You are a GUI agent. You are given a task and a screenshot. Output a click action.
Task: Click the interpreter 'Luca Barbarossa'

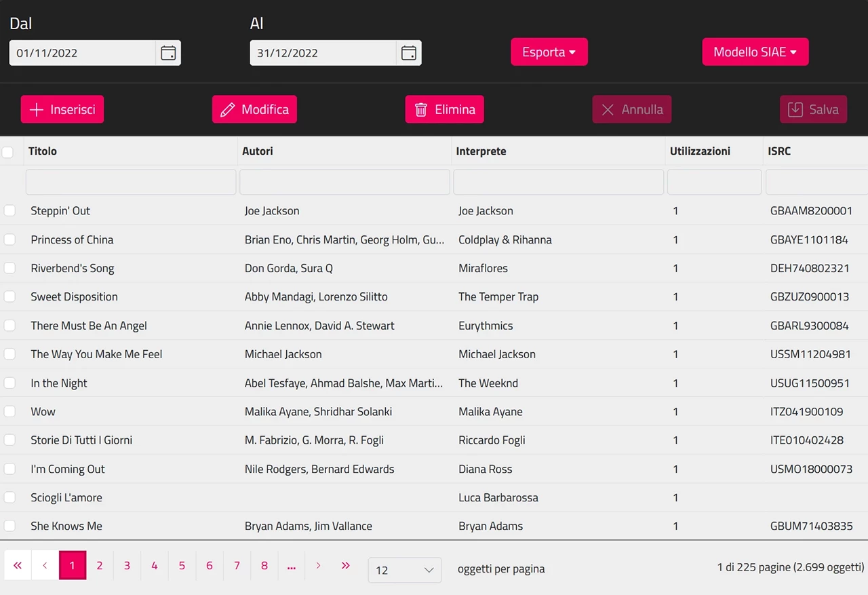pyautogui.click(x=498, y=497)
